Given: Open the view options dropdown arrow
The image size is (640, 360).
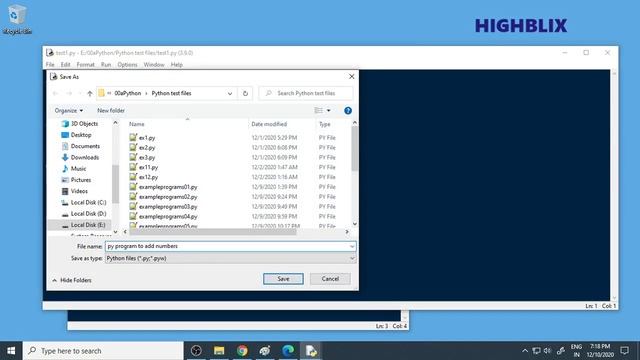Looking at the screenshot, I should [329, 110].
